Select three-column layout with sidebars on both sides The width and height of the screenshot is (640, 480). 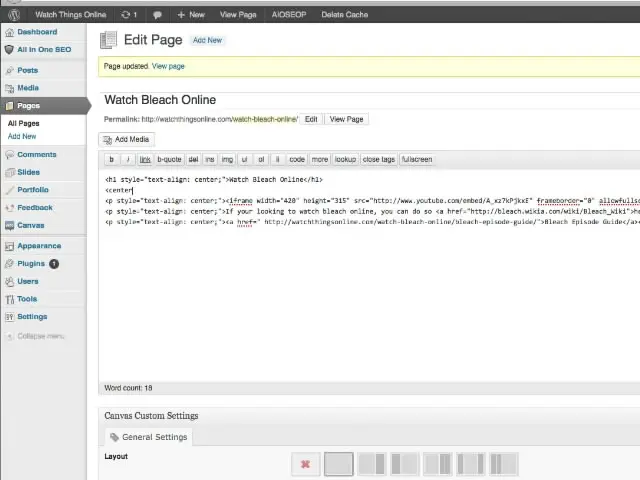click(471, 464)
